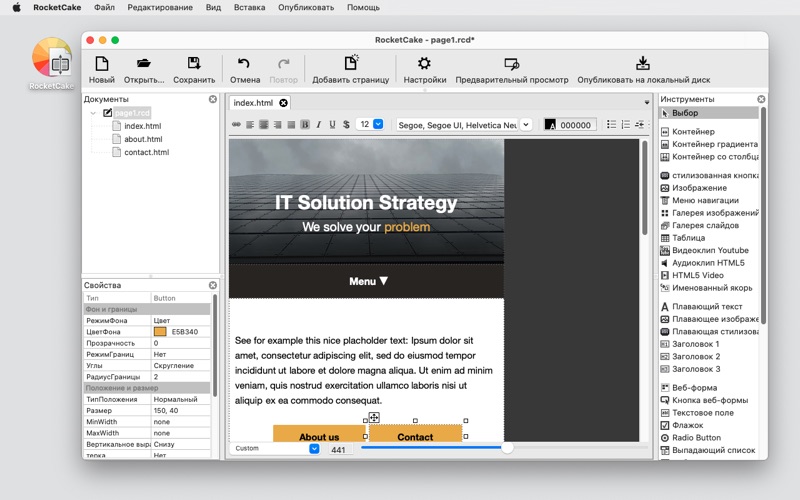
Task: Publish to local disk icon
Action: pos(643,63)
